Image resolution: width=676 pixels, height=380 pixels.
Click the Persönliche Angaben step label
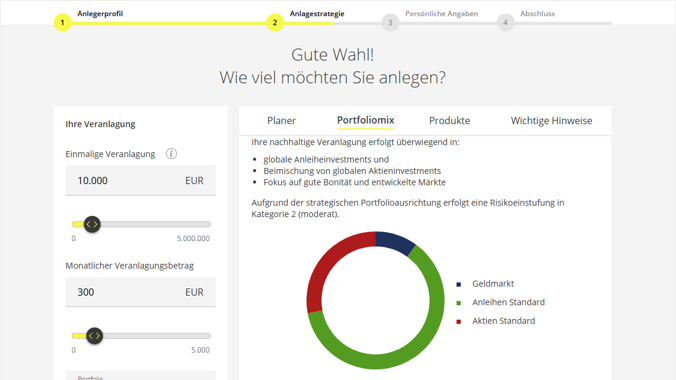tap(441, 14)
